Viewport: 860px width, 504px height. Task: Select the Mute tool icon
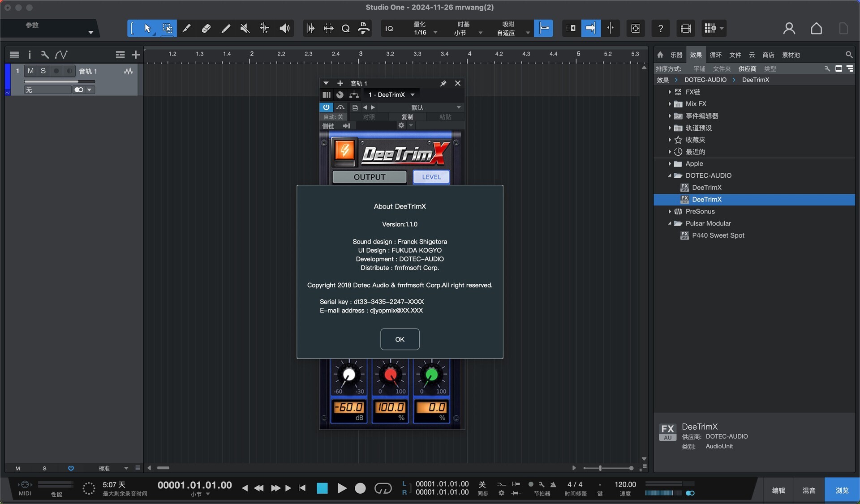pyautogui.click(x=245, y=29)
